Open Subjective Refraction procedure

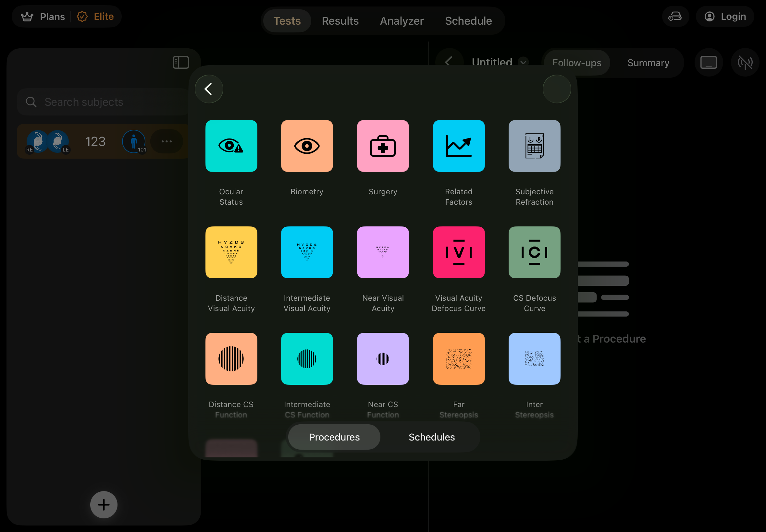pos(534,146)
